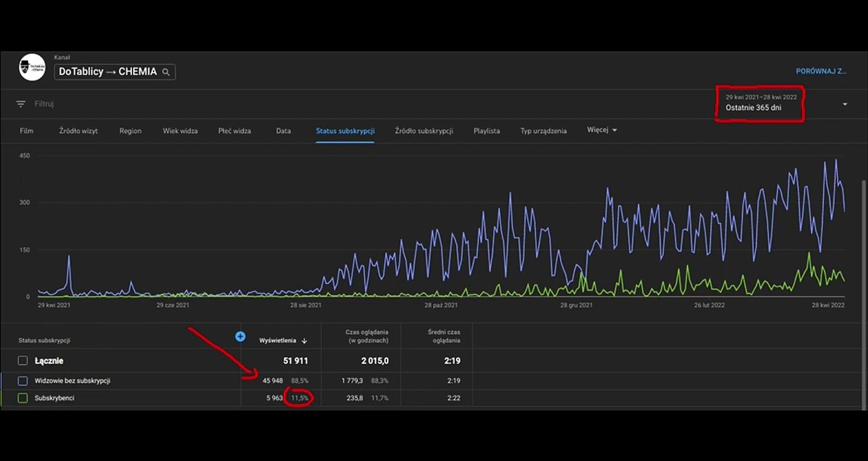Click the magnifier icon next to DoTablicy → CHEMIA
868x461 pixels.
pyautogui.click(x=166, y=72)
